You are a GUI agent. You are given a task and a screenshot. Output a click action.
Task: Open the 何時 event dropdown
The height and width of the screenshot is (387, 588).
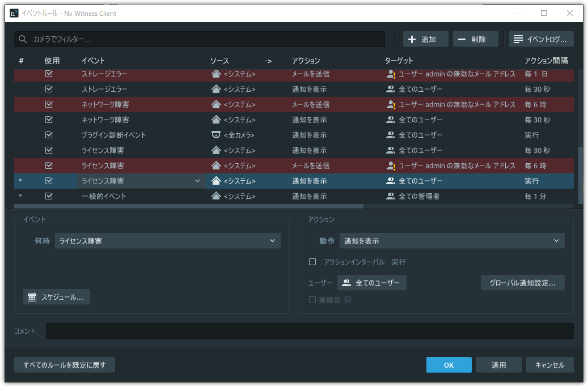[168, 241]
